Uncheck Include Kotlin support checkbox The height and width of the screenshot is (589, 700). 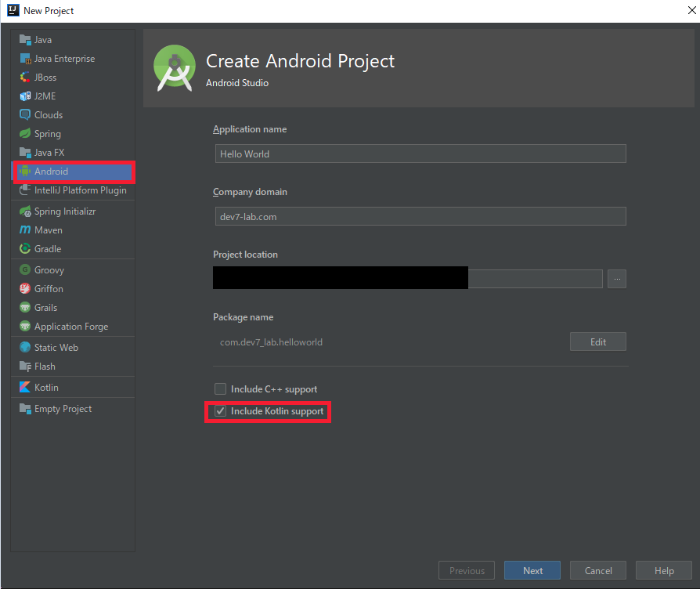(x=221, y=411)
